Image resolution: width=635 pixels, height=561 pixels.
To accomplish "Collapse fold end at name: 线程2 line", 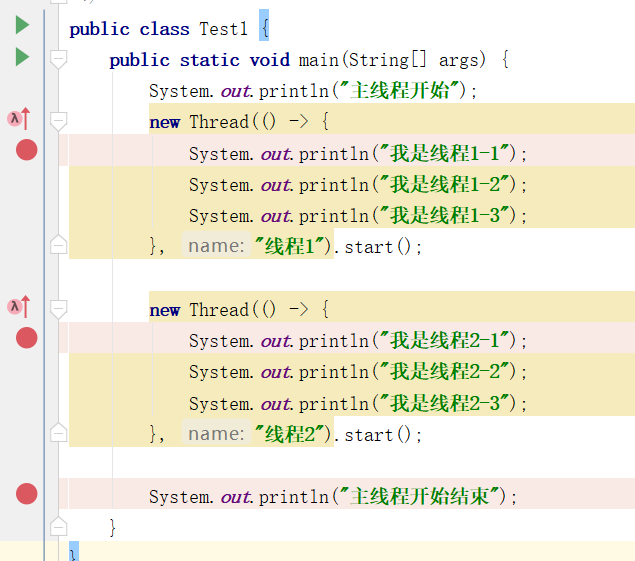I will point(58,432).
